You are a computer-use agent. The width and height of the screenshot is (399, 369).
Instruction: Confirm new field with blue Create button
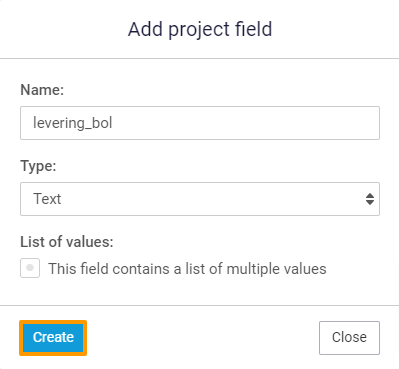(x=53, y=338)
